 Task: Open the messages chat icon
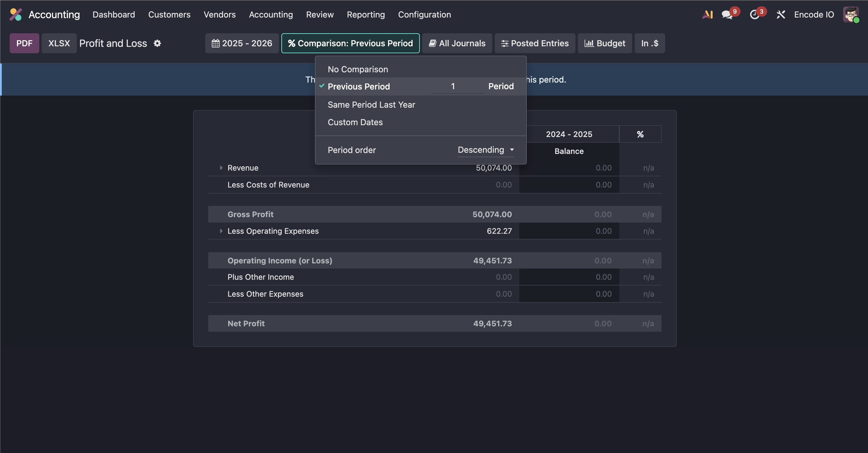tap(727, 15)
